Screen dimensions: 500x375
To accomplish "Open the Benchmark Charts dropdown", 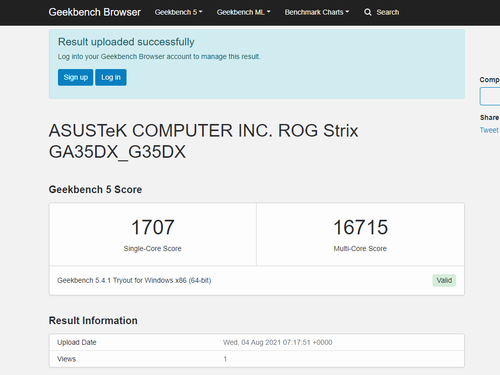I will click(317, 12).
